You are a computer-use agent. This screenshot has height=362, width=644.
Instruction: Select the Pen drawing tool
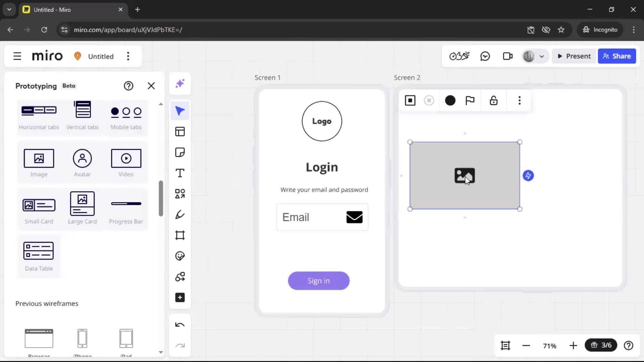180,215
